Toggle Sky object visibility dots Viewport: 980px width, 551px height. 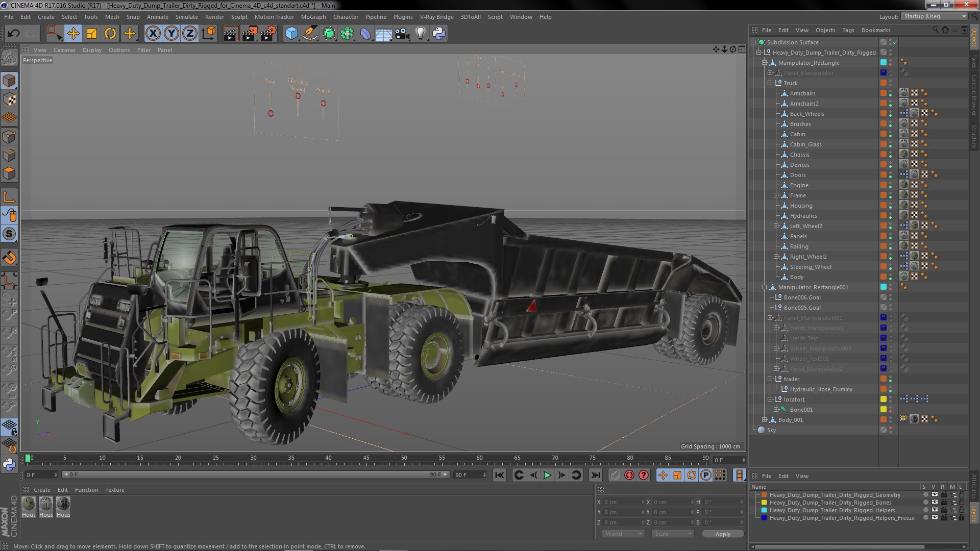tap(891, 430)
